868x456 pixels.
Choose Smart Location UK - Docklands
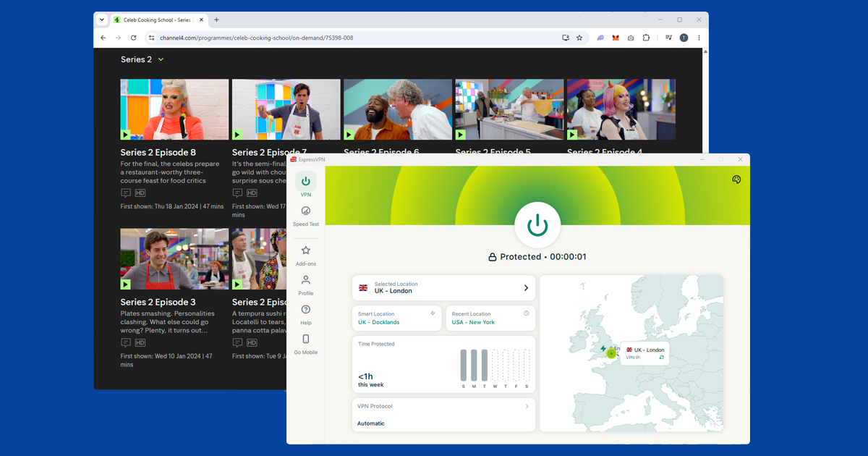[x=397, y=318]
